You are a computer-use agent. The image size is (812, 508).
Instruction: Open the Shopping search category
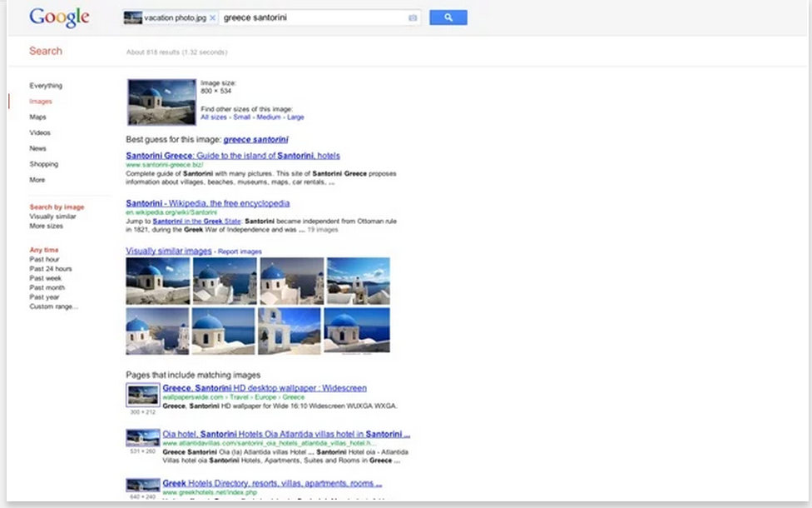pos(43,164)
